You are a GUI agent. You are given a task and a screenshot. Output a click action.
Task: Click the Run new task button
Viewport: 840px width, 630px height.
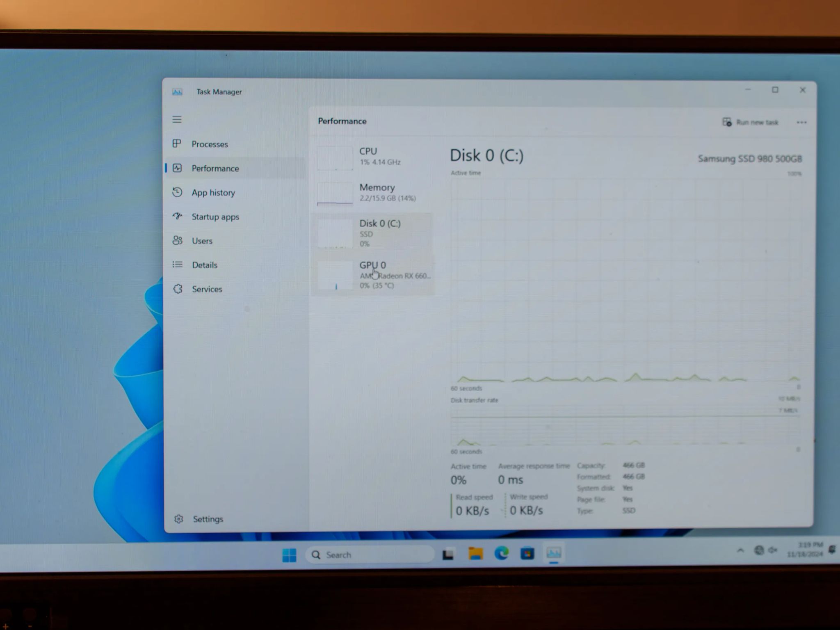click(x=750, y=122)
